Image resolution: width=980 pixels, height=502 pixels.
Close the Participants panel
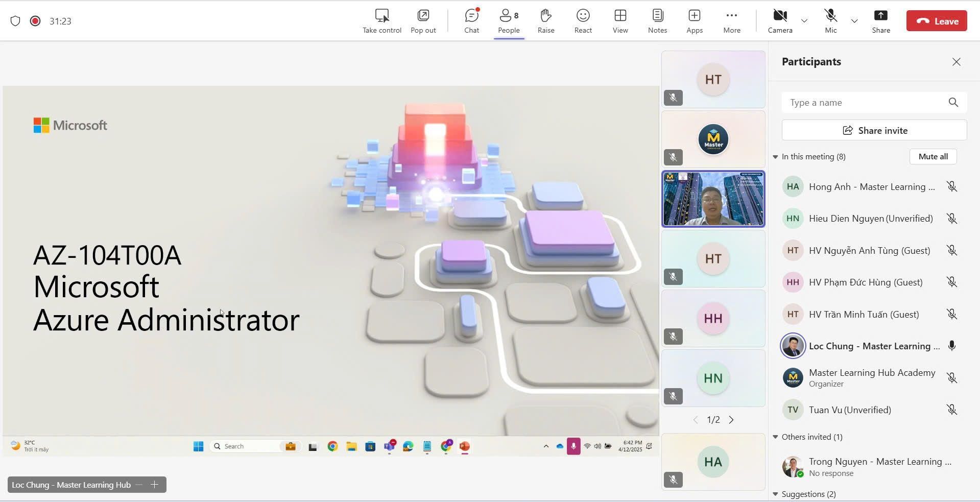957,62
